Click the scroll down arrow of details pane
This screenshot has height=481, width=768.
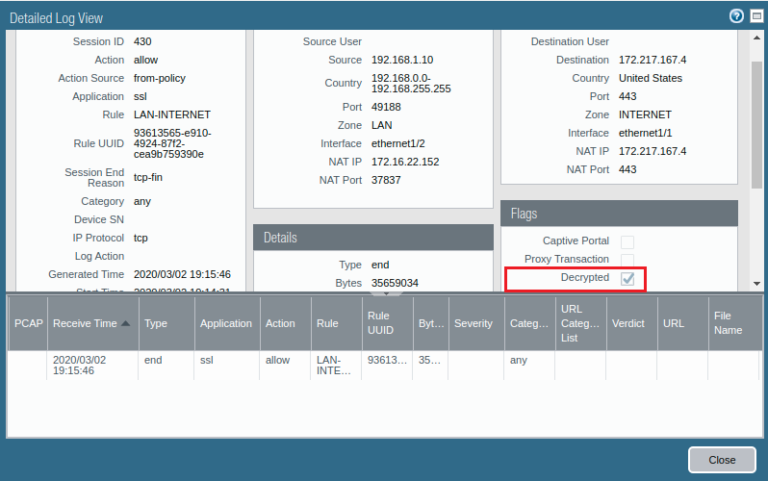(x=757, y=284)
